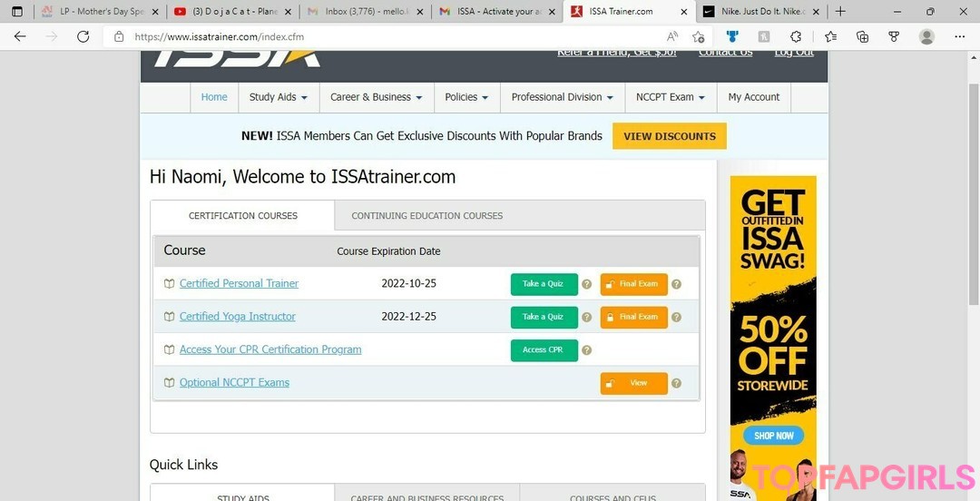Switch to Continuing Education Courses tab
This screenshot has height=501, width=980.
point(426,216)
